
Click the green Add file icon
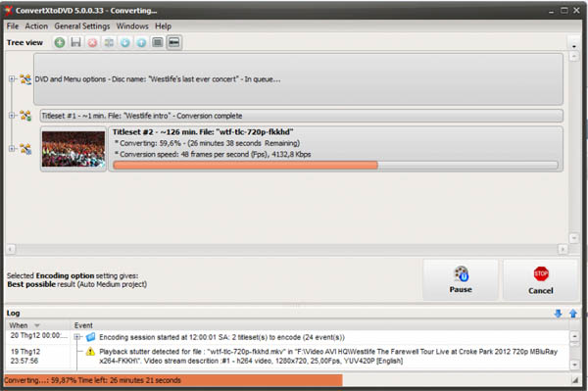60,42
